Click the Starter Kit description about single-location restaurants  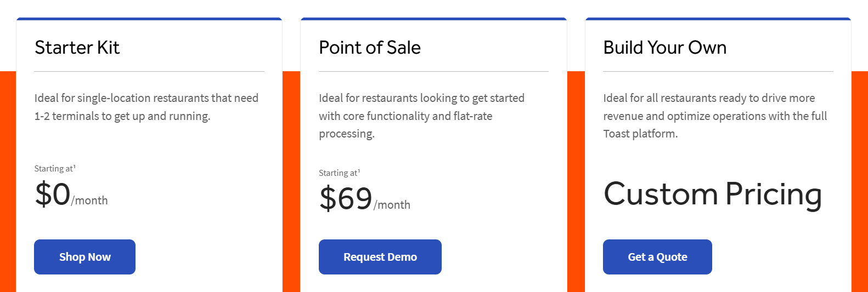[x=146, y=107]
